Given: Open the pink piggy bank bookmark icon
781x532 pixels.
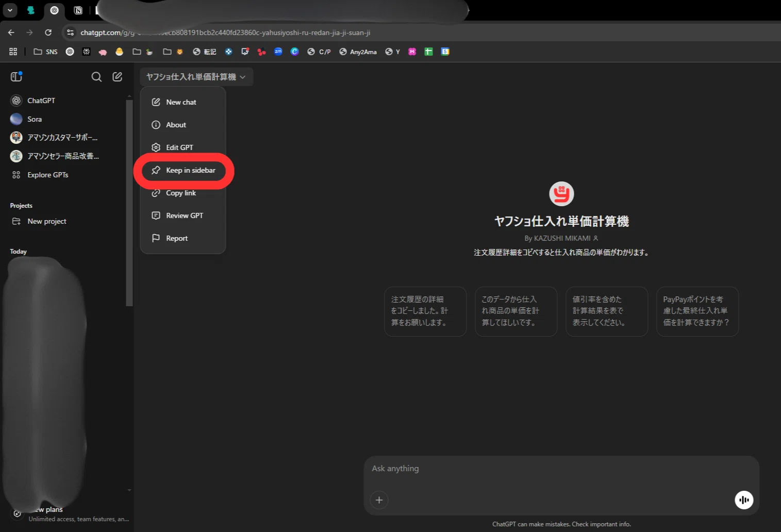Looking at the screenshot, I should coord(103,52).
